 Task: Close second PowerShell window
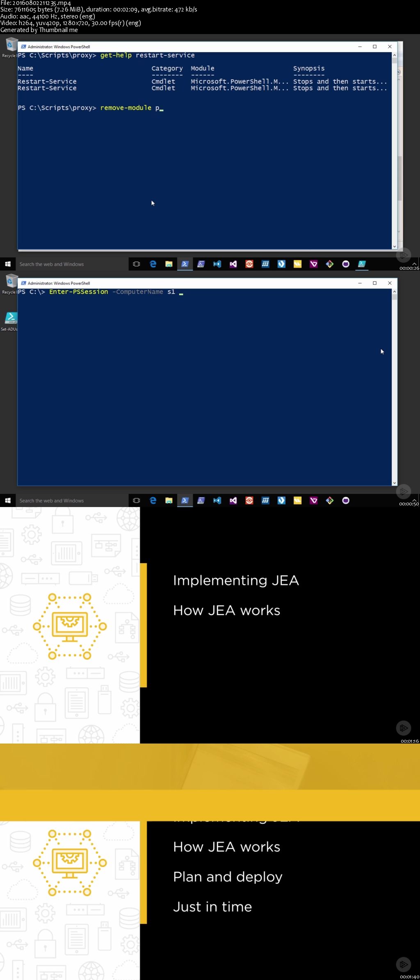click(390, 283)
